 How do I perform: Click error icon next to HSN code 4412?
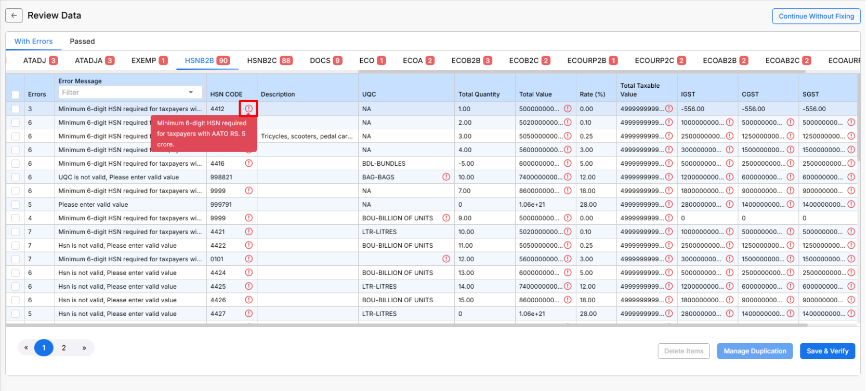coord(248,109)
